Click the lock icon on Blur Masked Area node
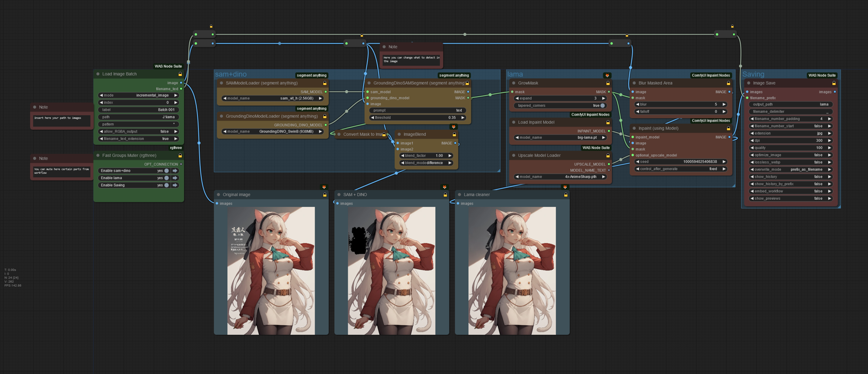868x374 pixels. [x=728, y=84]
